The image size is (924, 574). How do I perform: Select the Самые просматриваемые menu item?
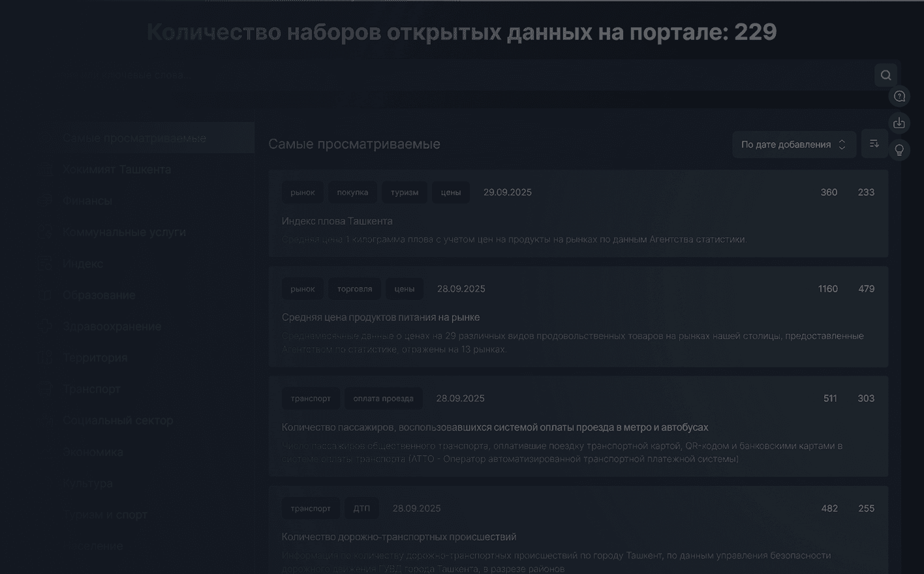pyautogui.click(x=134, y=138)
